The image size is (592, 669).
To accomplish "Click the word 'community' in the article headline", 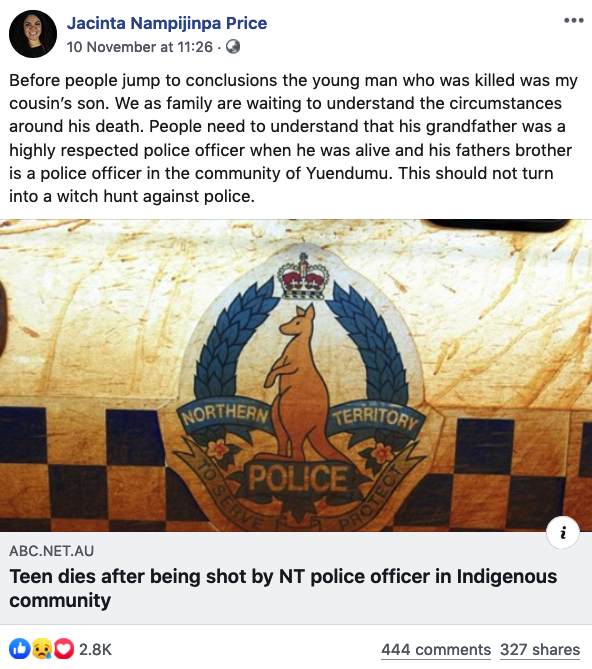I will (60, 600).
